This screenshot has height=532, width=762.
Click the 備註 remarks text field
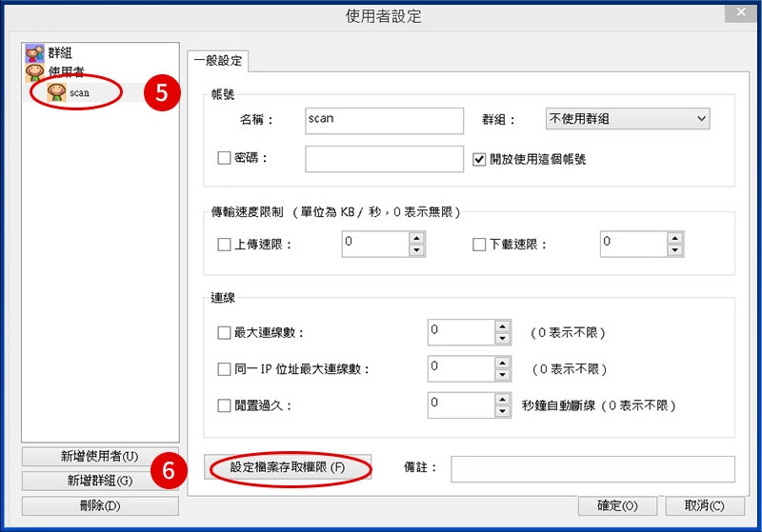point(592,468)
